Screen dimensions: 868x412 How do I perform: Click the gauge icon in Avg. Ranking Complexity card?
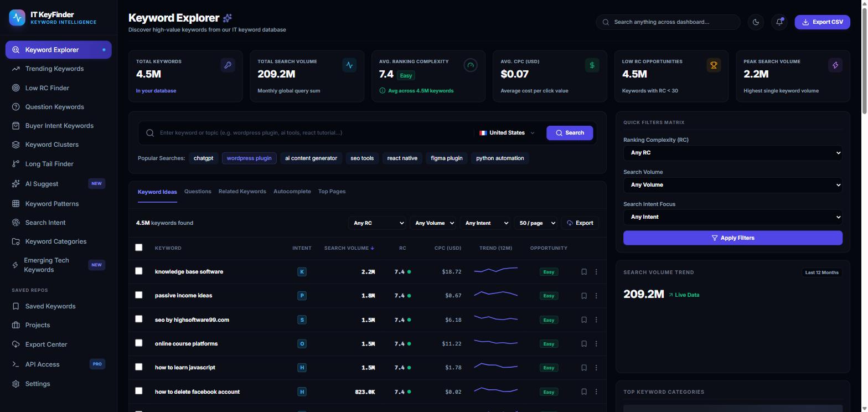[x=471, y=65]
